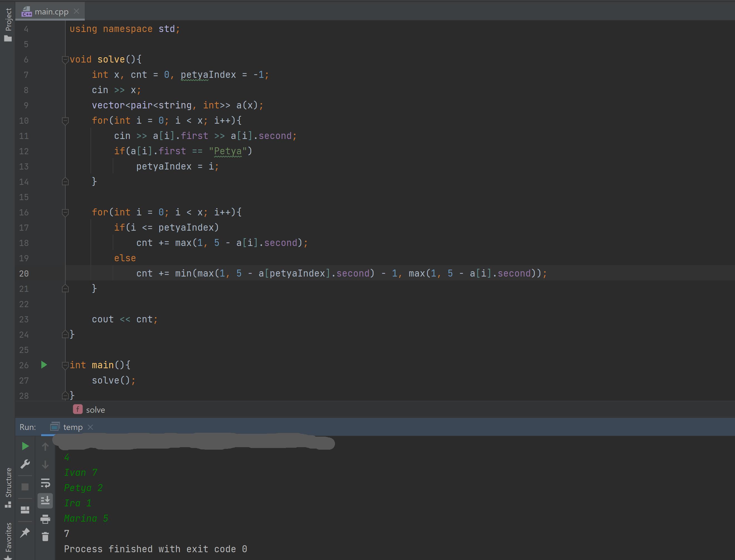Collapse the first for loop at line 10
Image resolution: width=735 pixels, height=560 pixels.
click(65, 121)
